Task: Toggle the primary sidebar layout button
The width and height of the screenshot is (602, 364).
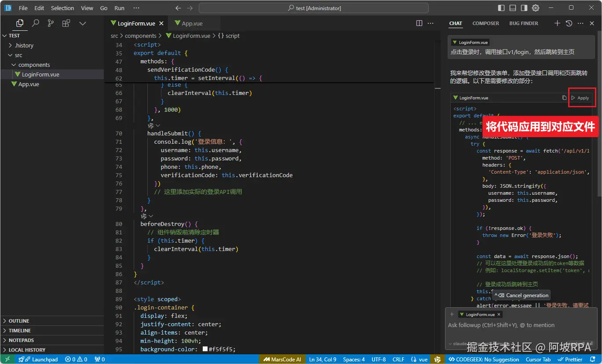Action: [x=501, y=8]
